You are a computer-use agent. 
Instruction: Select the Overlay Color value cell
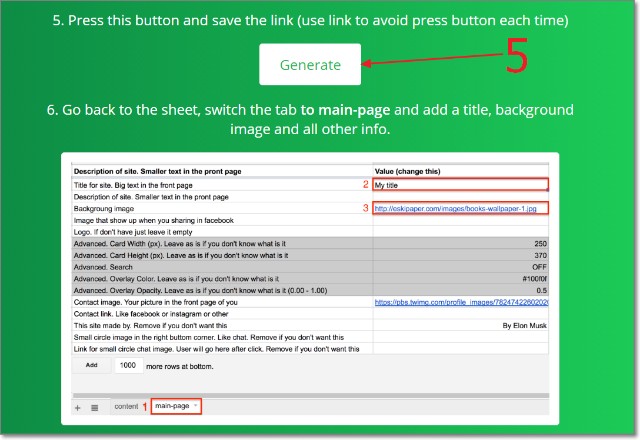click(461, 279)
